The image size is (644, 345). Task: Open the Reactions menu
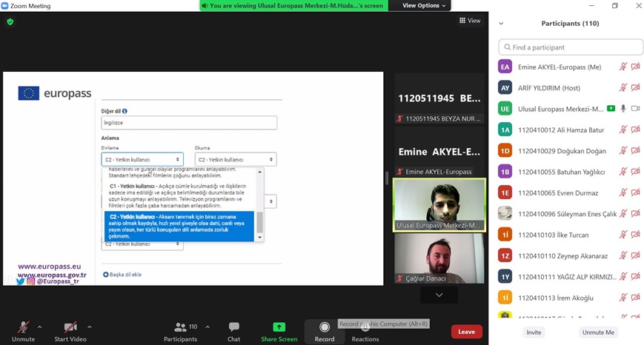click(x=365, y=332)
